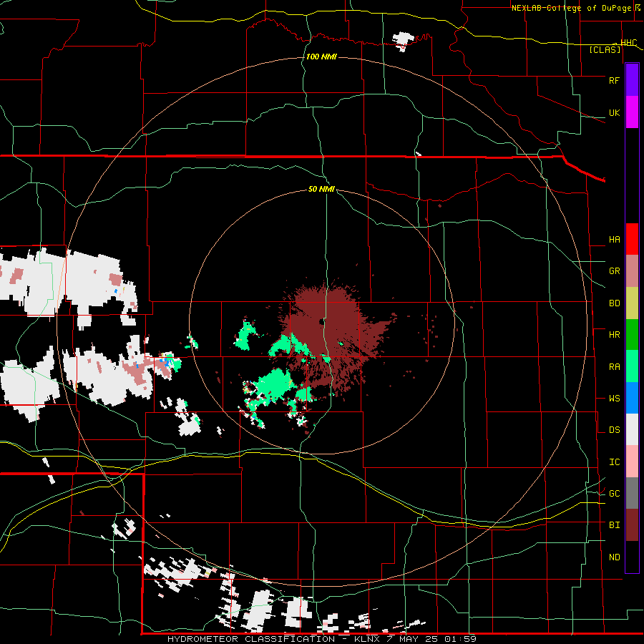The image size is (644, 644).
Task: Click the BD legend label
Action: (614, 303)
